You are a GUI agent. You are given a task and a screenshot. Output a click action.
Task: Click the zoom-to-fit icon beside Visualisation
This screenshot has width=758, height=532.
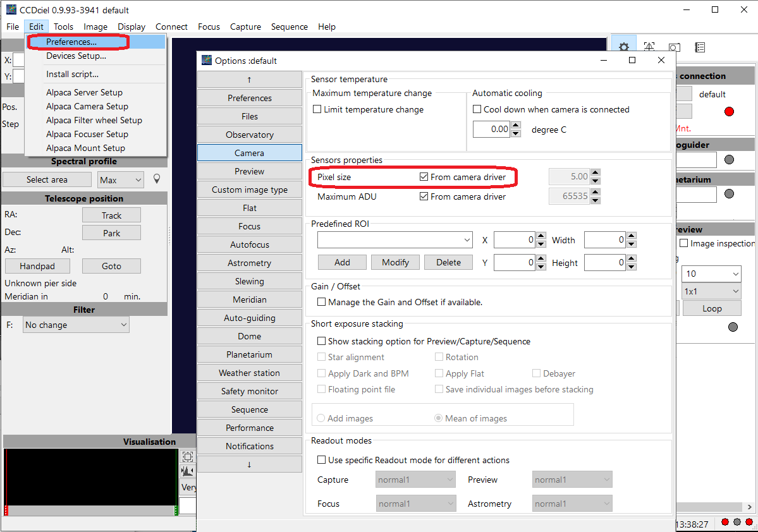[188, 456]
